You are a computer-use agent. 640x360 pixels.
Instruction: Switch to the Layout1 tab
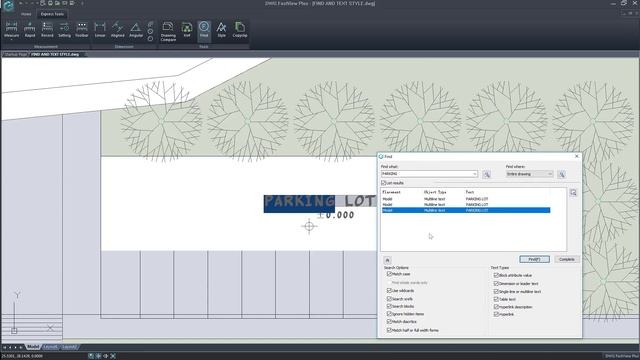coord(51,347)
